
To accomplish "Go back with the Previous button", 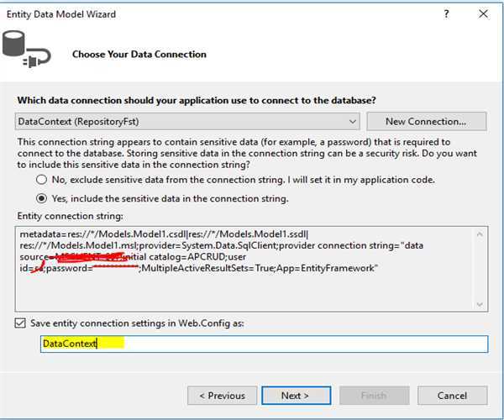I will click(x=222, y=395).
